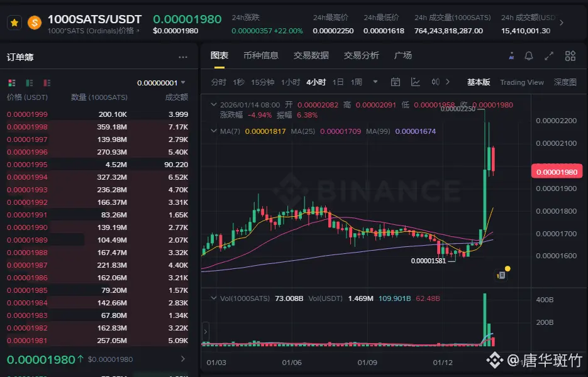This screenshot has width=588, height=377.
Task: Switch to the 交易数据 tab
Action: click(311, 55)
